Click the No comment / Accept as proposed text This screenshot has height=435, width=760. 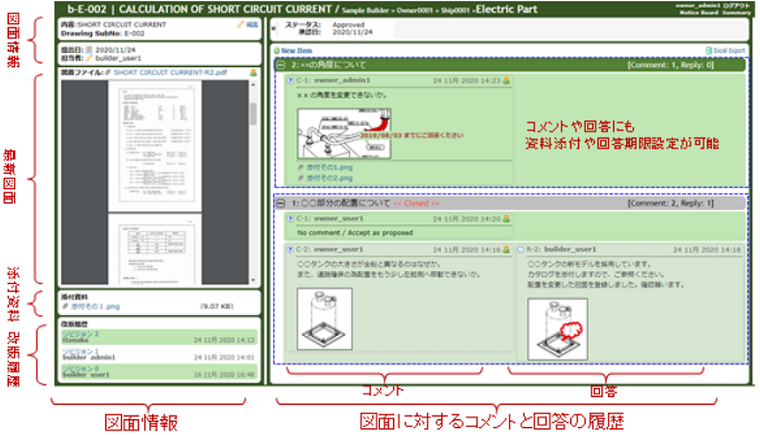[x=355, y=233]
